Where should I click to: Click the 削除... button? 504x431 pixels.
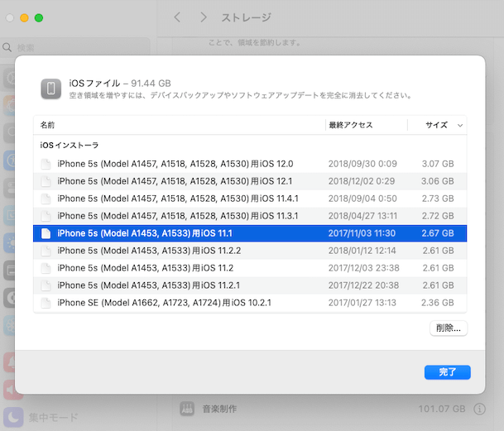449,328
